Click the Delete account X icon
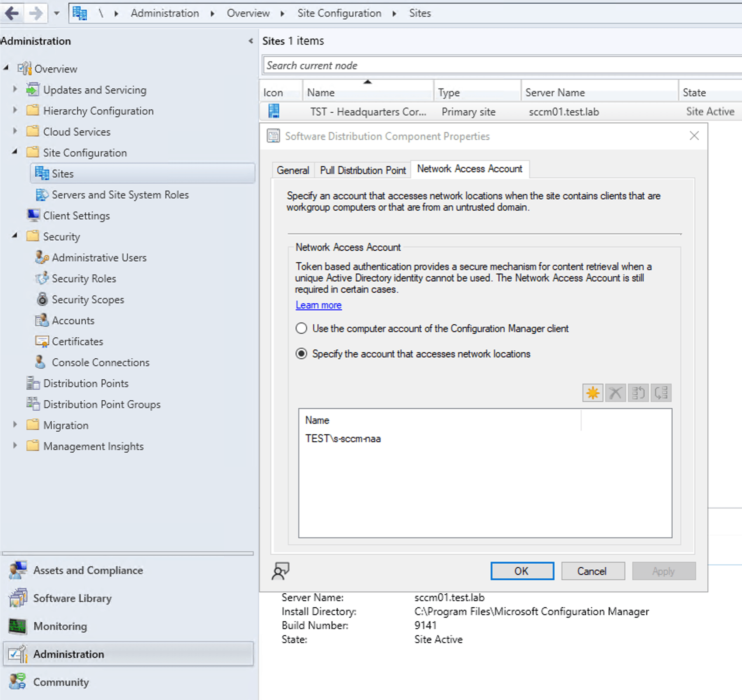Screen dimensions: 742x700 [615, 393]
